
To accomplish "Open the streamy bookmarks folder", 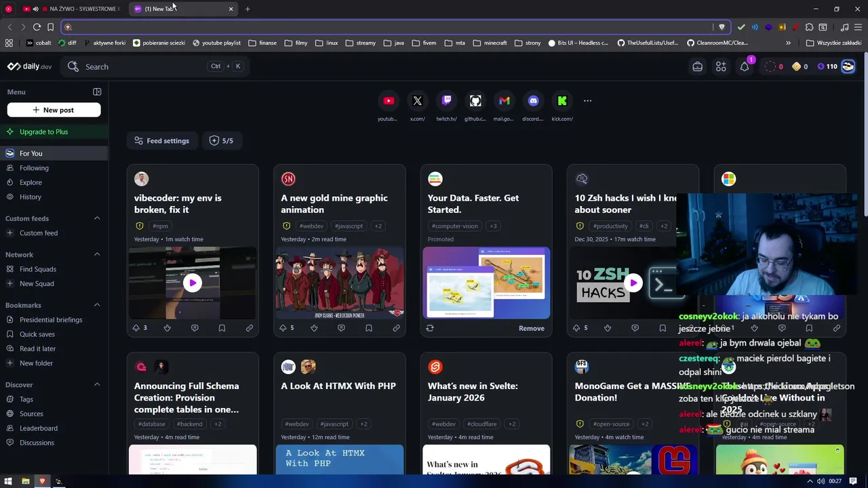I will click(x=361, y=43).
